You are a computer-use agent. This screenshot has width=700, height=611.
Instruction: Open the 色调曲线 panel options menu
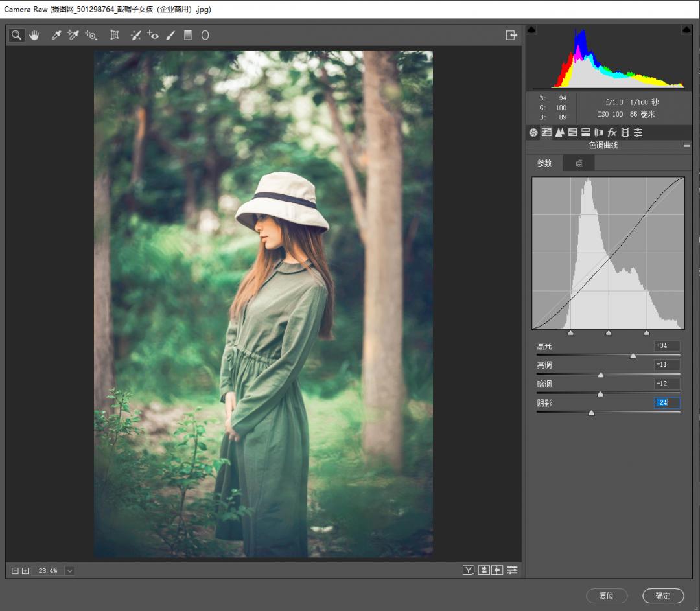pyautogui.click(x=686, y=145)
